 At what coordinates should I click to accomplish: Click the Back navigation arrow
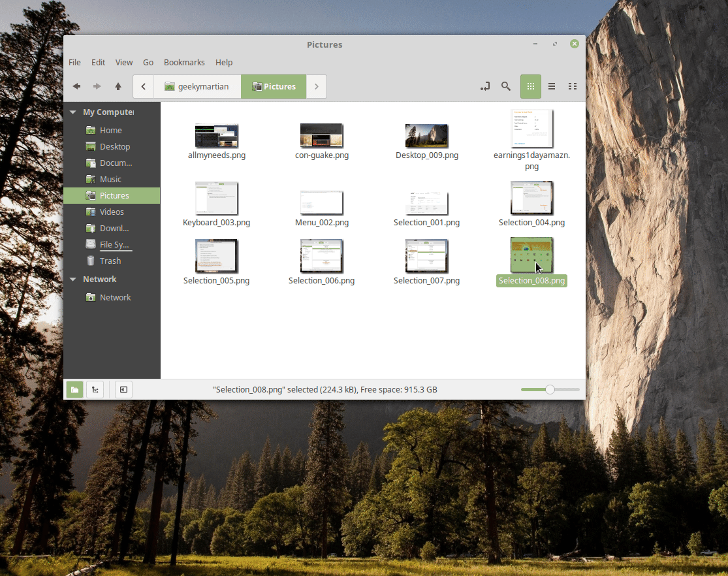coord(76,86)
